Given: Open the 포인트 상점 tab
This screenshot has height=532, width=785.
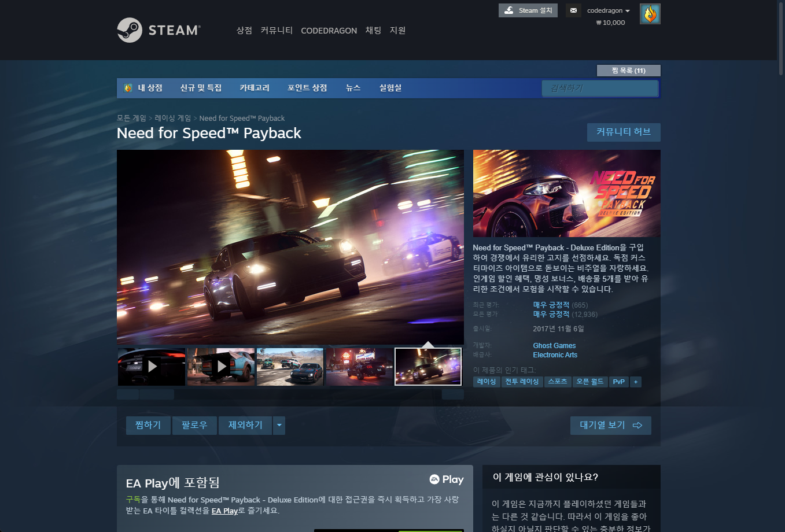Looking at the screenshot, I should (x=307, y=88).
